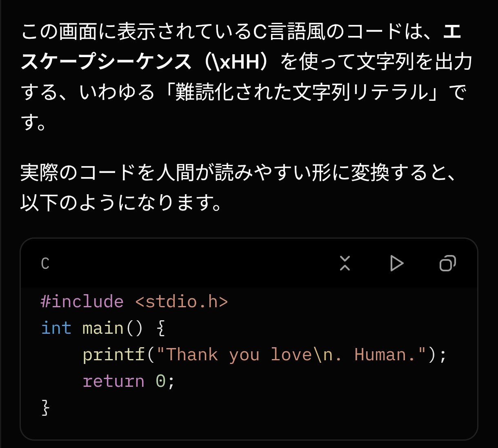Click the numeral 0 after return
The height and width of the screenshot is (448, 498).
click(160, 381)
